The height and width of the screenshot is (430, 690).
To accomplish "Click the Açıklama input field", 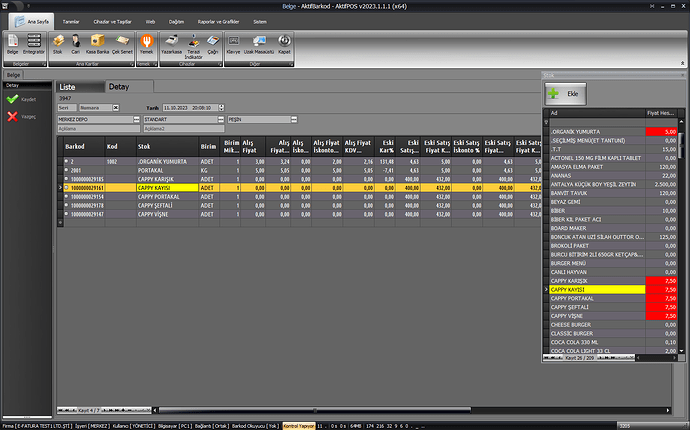I will coord(99,129).
